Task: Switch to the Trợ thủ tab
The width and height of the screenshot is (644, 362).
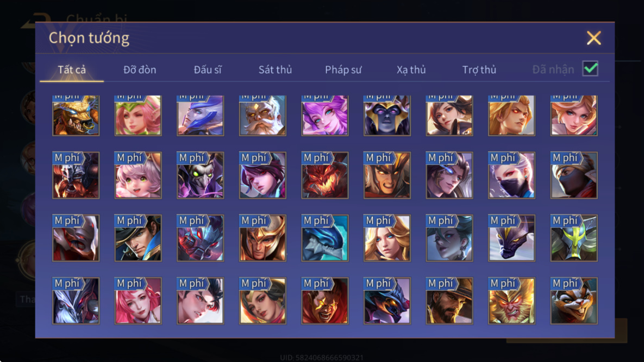Action: point(479,69)
